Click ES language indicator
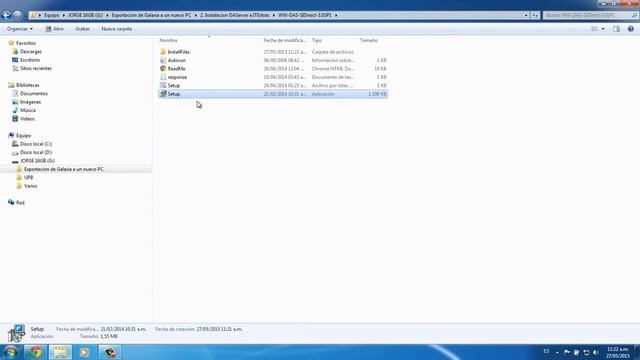The image size is (640, 360). point(547,351)
